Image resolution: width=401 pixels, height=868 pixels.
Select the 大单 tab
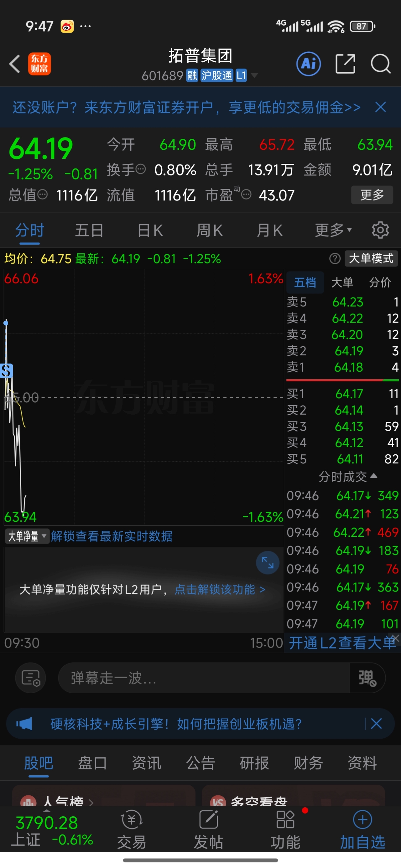[342, 282]
